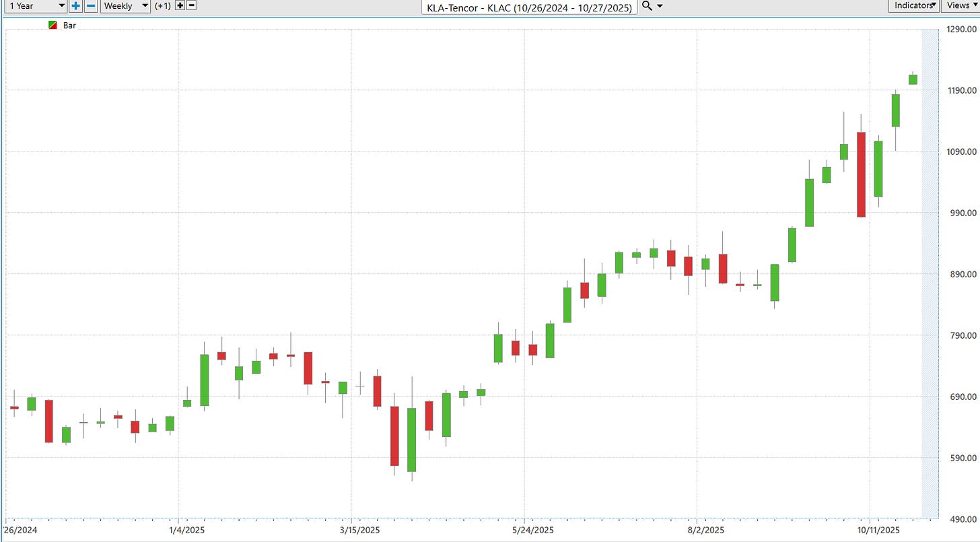The height and width of the screenshot is (542, 980).
Task: Click the black plus forecast increment button
Action: (179, 5)
